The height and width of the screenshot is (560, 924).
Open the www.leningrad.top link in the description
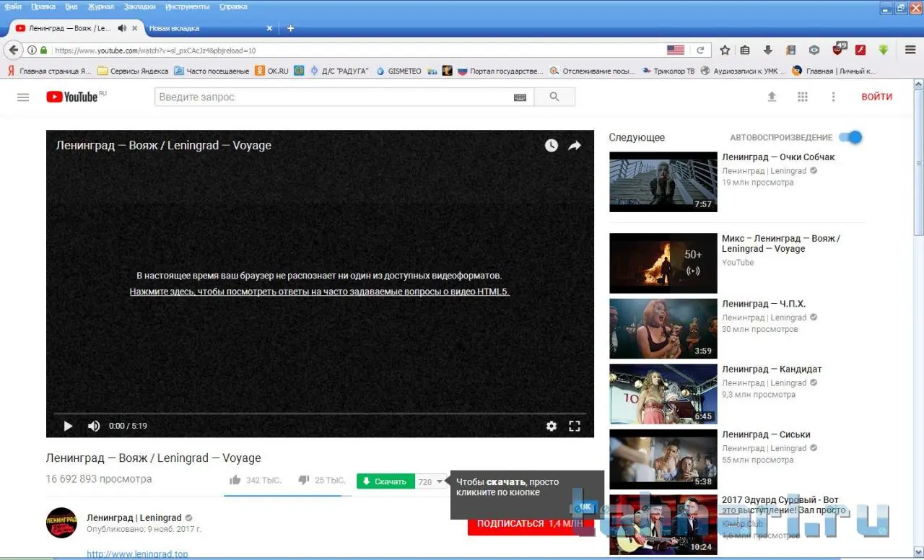coord(137,554)
